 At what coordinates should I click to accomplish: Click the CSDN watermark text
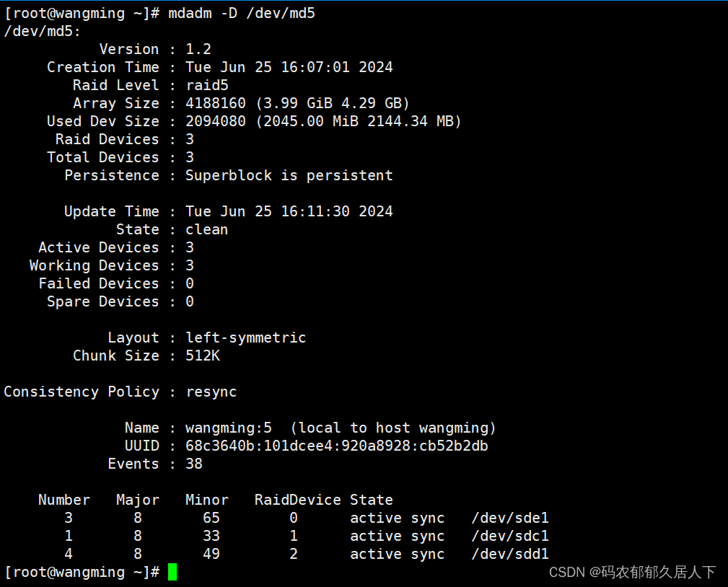point(631,572)
